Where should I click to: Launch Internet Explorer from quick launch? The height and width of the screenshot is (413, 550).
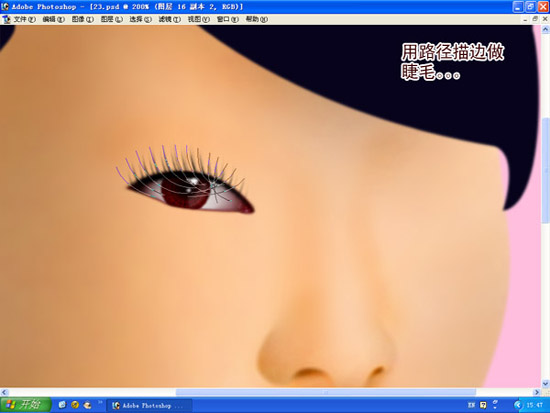click(62, 405)
